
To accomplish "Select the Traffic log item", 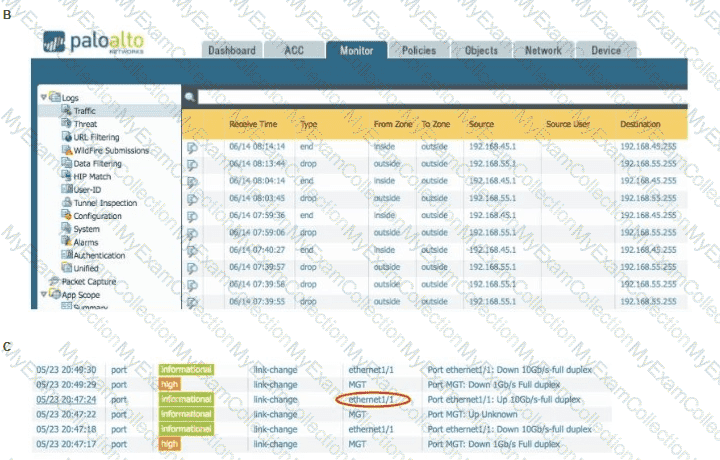I will pyautogui.click(x=84, y=111).
